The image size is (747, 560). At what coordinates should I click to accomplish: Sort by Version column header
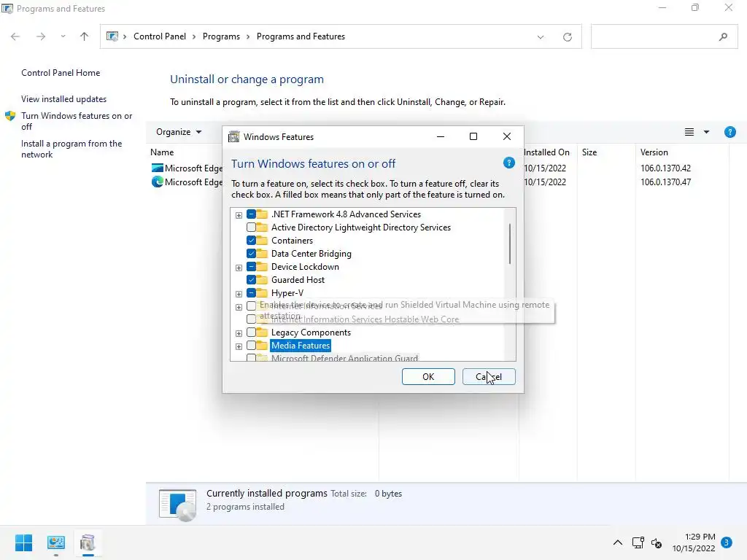pos(654,152)
